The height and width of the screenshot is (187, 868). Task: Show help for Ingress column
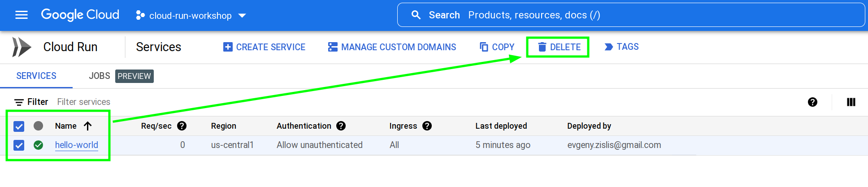427,126
